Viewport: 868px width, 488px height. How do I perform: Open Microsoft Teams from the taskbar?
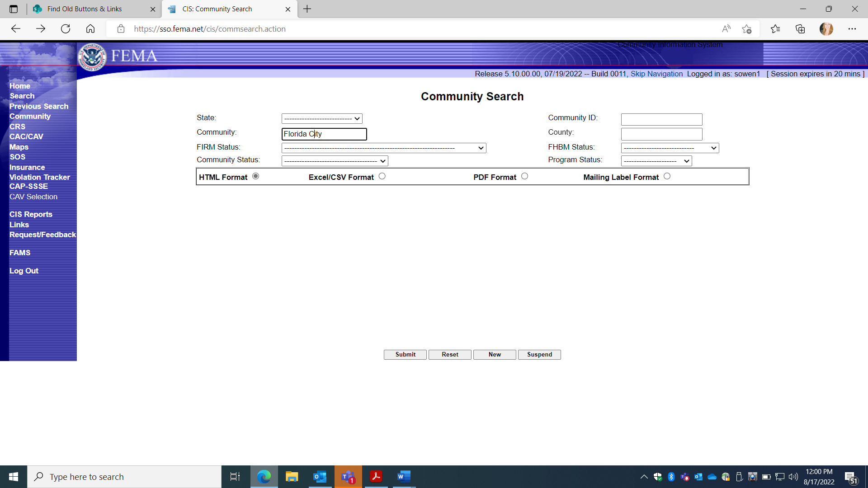pyautogui.click(x=348, y=477)
